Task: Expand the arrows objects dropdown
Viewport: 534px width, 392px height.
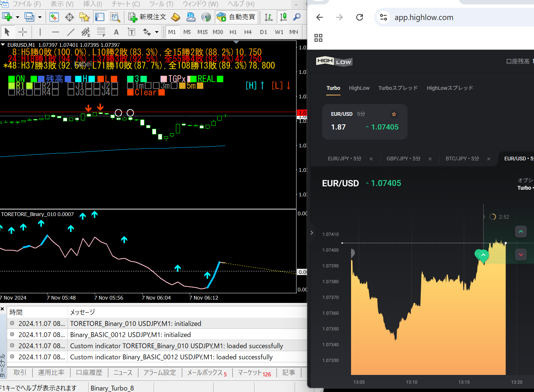Action: (157, 32)
